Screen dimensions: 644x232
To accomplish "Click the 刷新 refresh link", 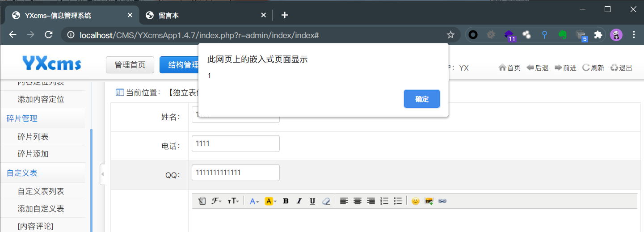I will click(593, 68).
